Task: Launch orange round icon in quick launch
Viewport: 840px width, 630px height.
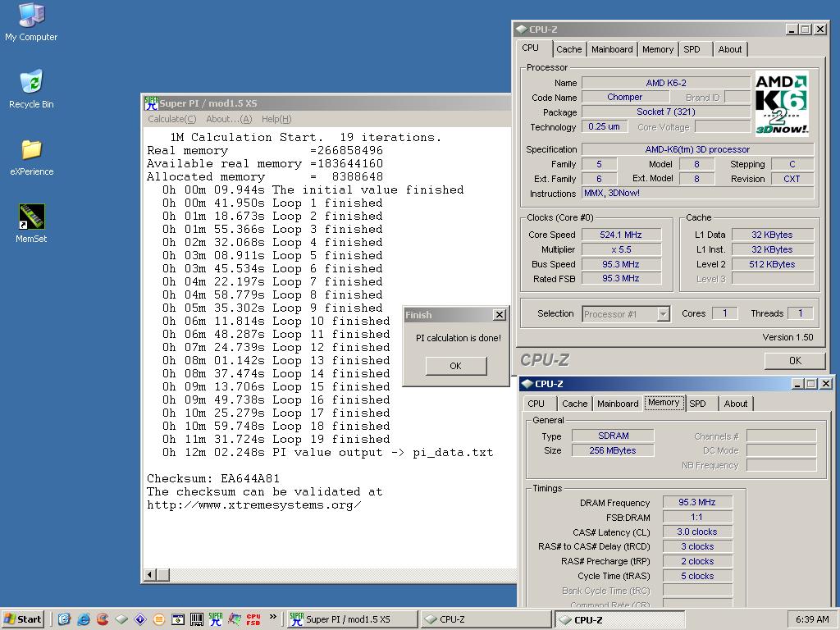Action: click(159, 619)
